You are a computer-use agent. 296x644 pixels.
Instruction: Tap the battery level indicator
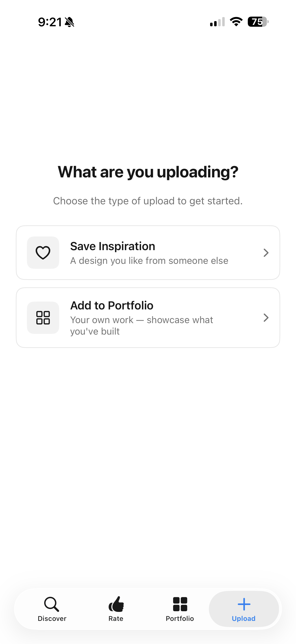(258, 22)
